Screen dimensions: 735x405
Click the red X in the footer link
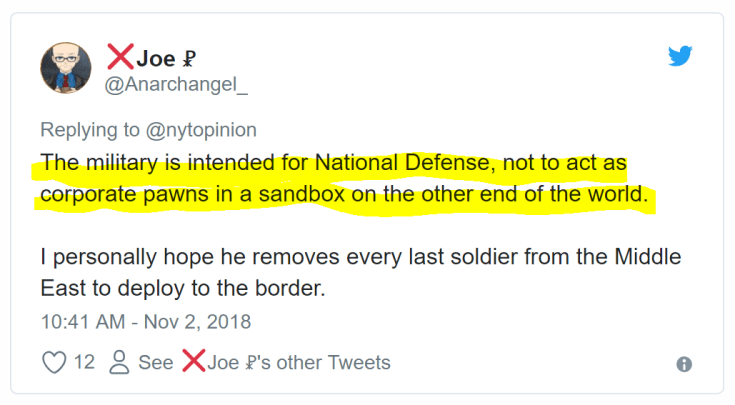[192, 362]
